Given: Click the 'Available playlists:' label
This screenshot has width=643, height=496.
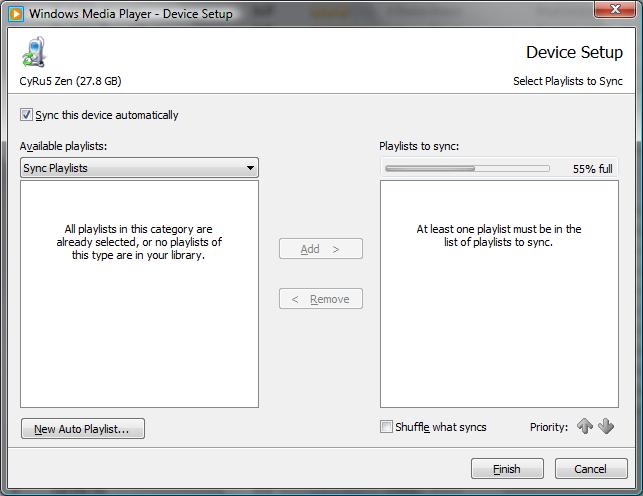Looking at the screenshot, I should tap(63, 146).
